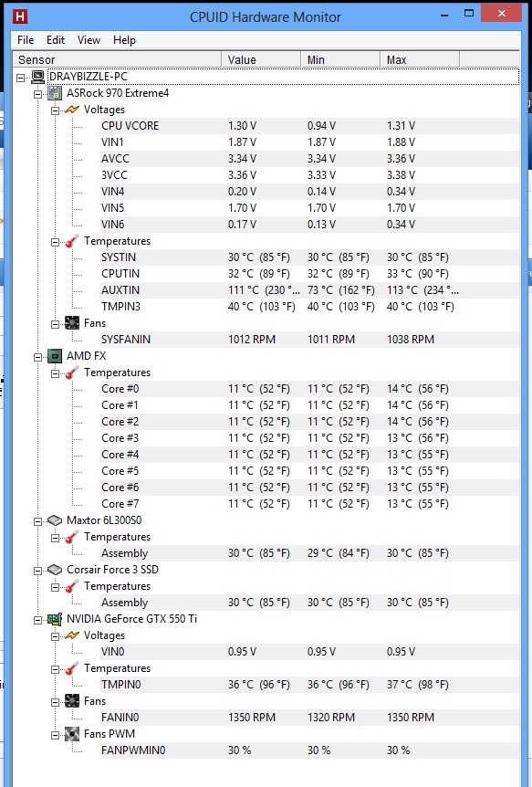Select the Assembly row under Maxtor 6L300S0

pyautogui.click(x=308, y=553)
